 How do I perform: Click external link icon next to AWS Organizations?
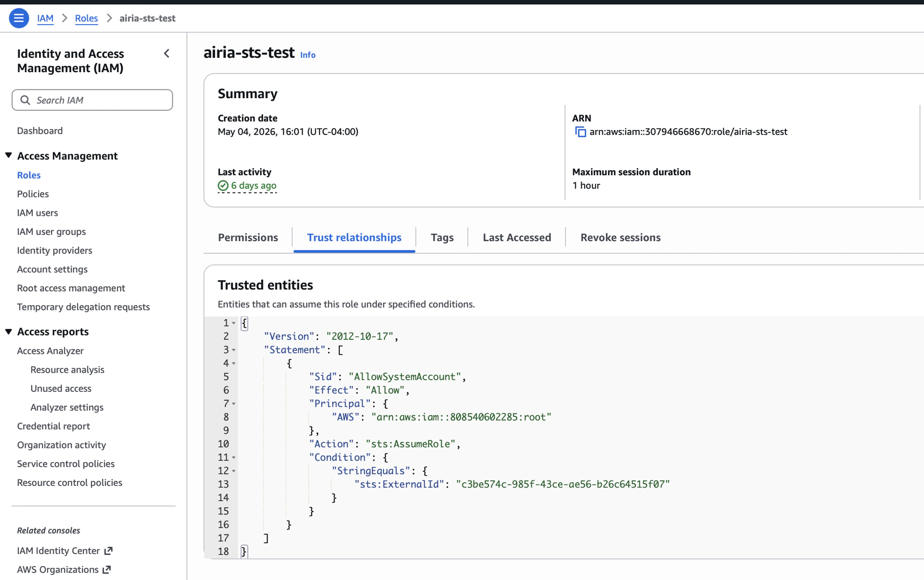tap(107, 569)
